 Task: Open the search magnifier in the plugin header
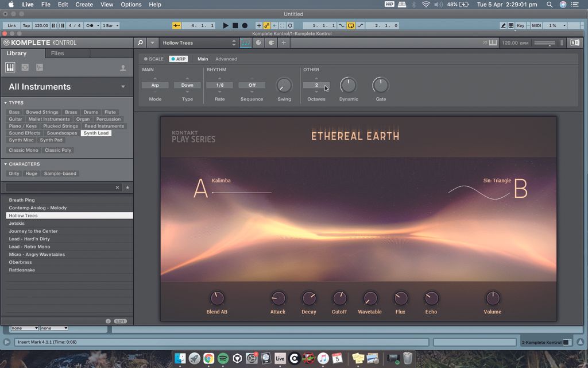140,43
